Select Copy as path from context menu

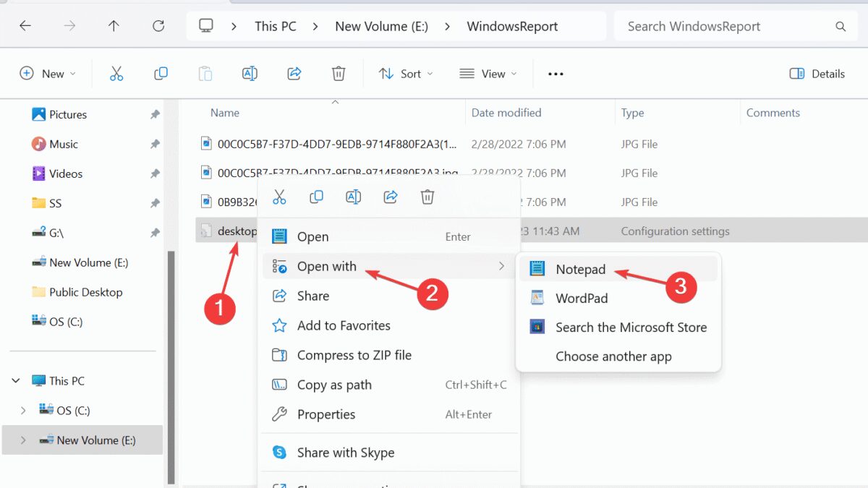point(334,385)
